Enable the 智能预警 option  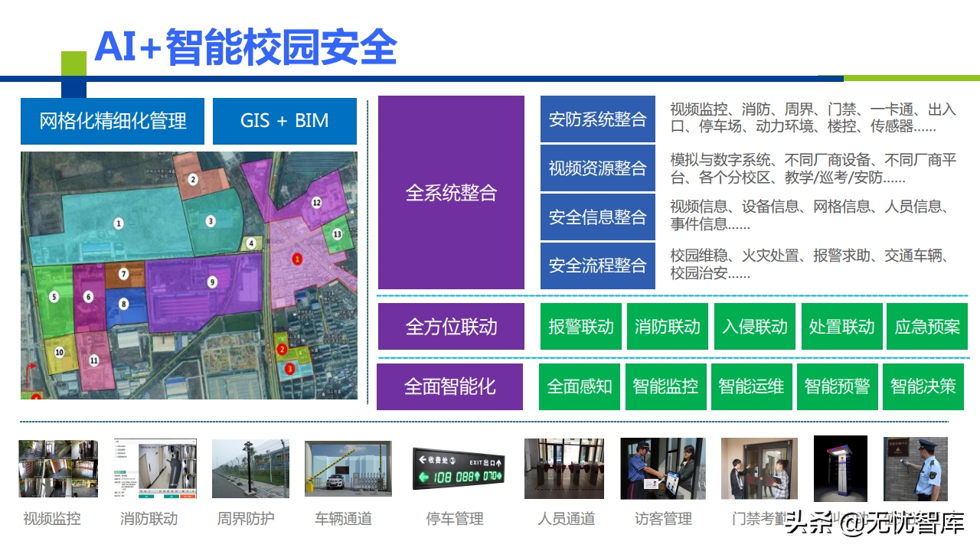(837, 386)
